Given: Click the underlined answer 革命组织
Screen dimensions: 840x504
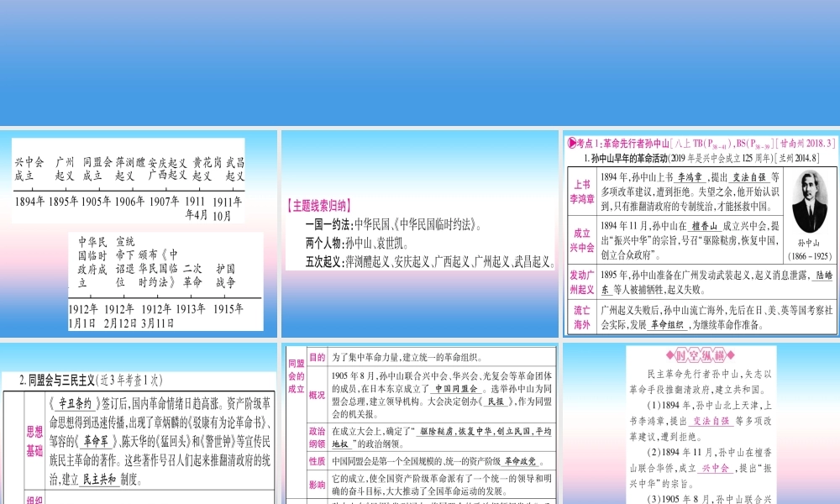Looking at the screenshot, I should coord(667,324).
